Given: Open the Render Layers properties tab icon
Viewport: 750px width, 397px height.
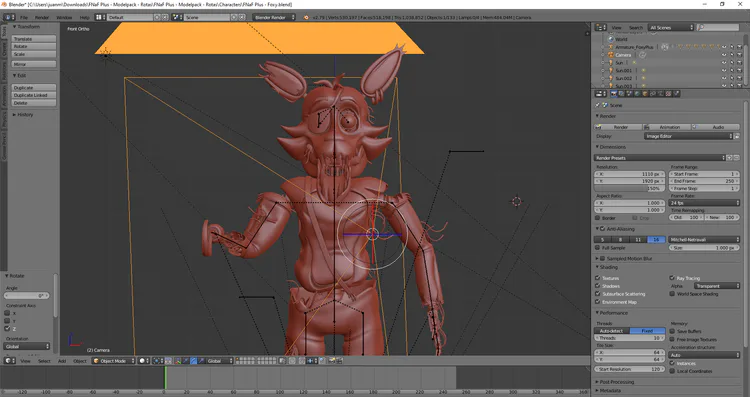Looking at the screenshot, I should (621, 94).
